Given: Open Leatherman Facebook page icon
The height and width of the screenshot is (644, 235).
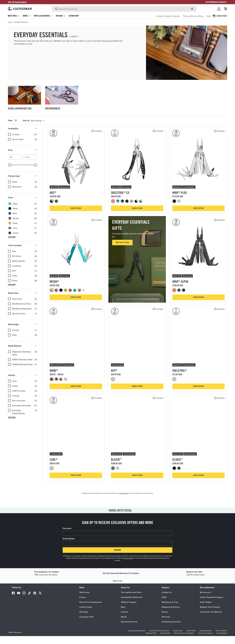Looking at the screenshot, I should pos(13,593).
